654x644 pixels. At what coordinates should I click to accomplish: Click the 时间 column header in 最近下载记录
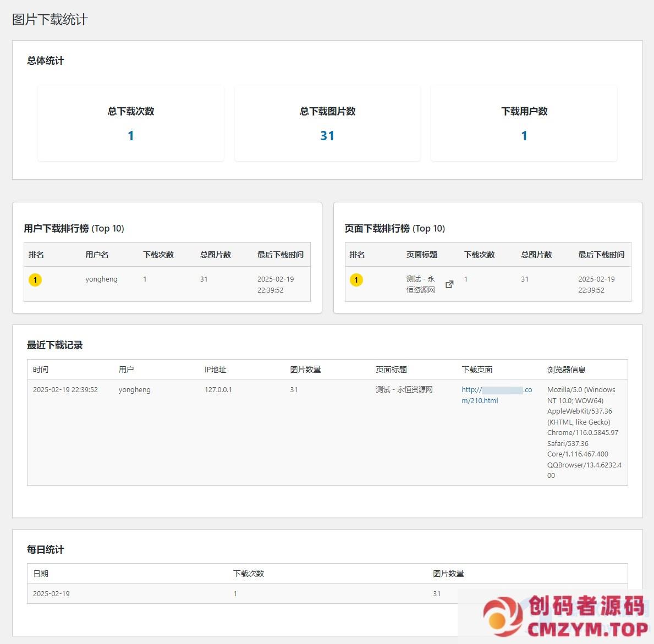(40, 370)
